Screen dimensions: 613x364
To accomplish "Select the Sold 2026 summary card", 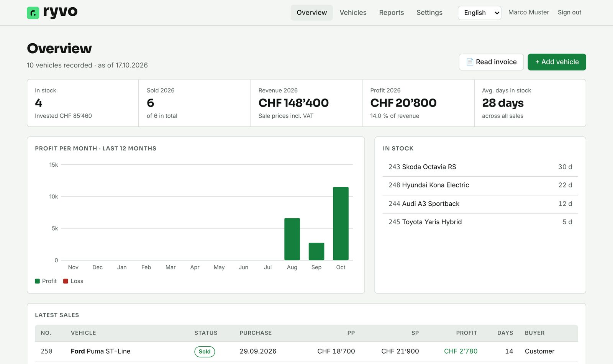I will click(195, 103).
